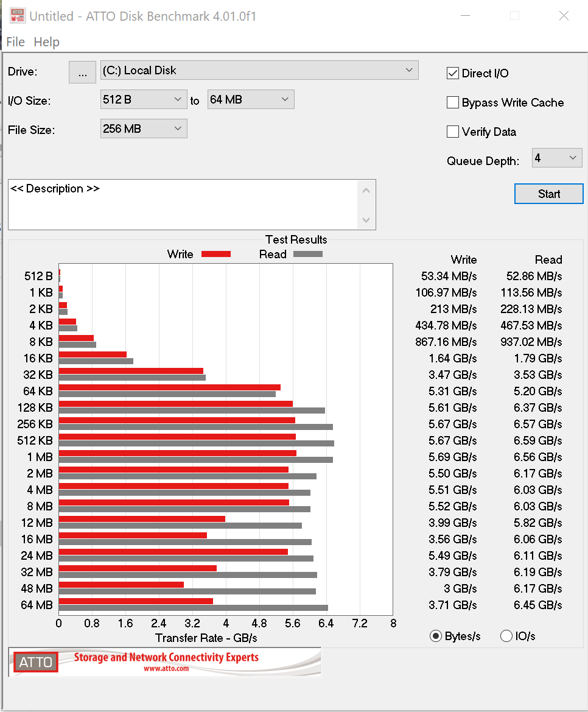Viewport: 588px width, 712px height.
Task: Click the ATTO logo in the banner
Action: [36, 662]
